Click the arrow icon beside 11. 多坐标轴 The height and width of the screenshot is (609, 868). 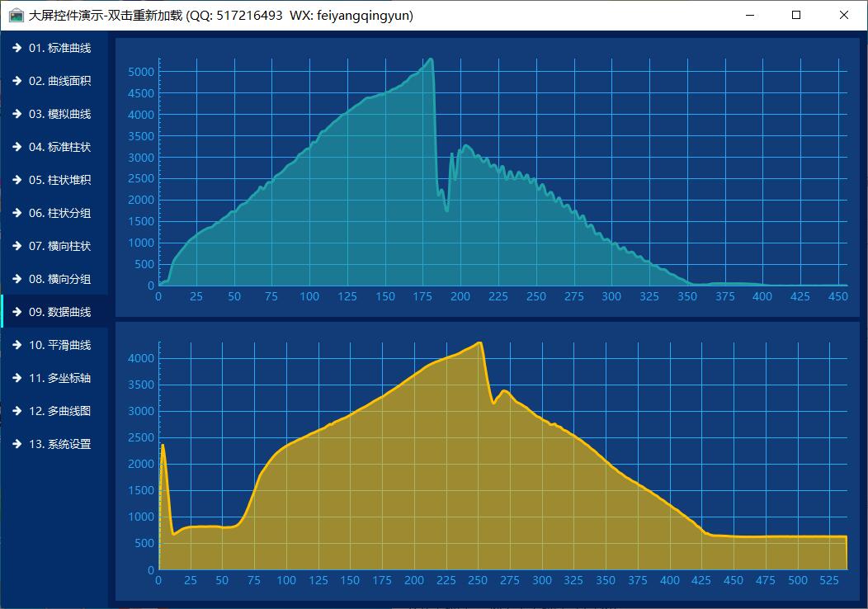pyautogui.click(x=17, y=378)
